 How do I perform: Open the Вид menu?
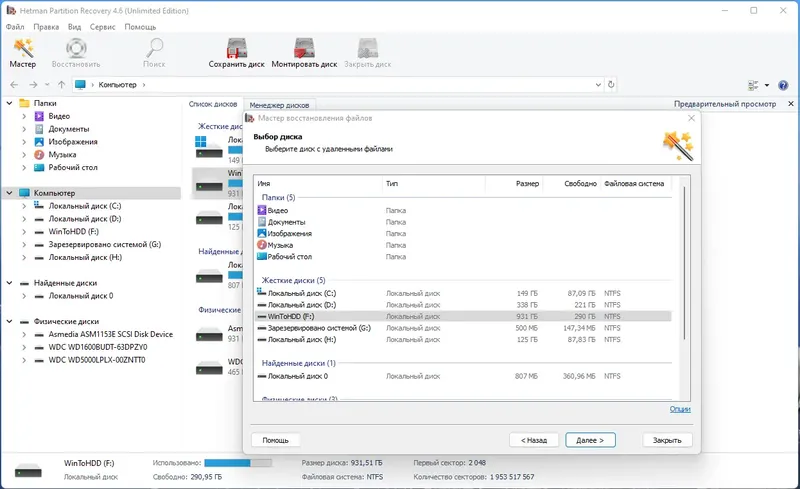[x=74, y=27]
